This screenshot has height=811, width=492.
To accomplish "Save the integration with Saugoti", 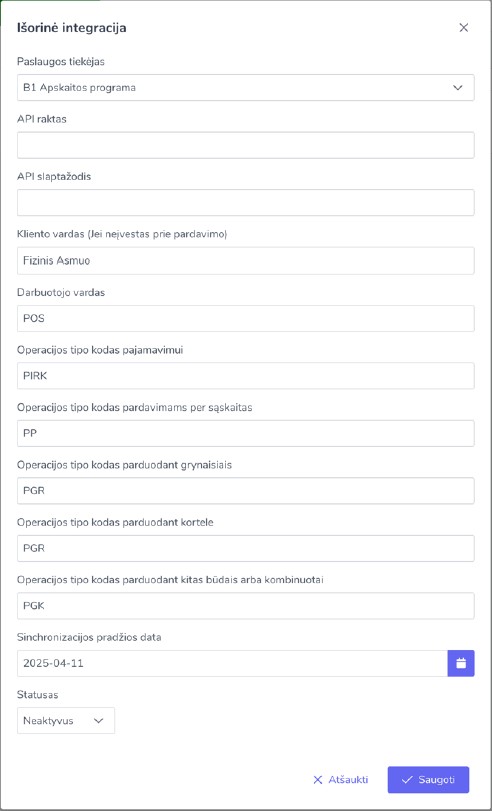I will [428, 779].
